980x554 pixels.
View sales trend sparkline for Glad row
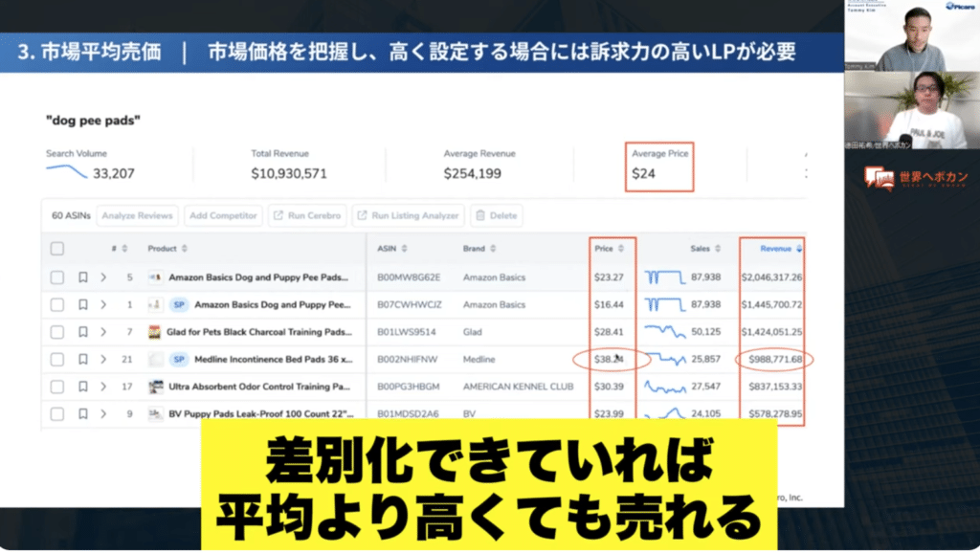664,332
